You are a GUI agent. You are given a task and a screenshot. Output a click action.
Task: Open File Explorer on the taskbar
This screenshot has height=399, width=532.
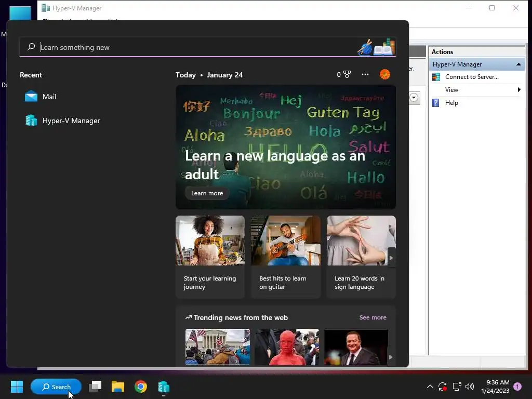[118, 387]
